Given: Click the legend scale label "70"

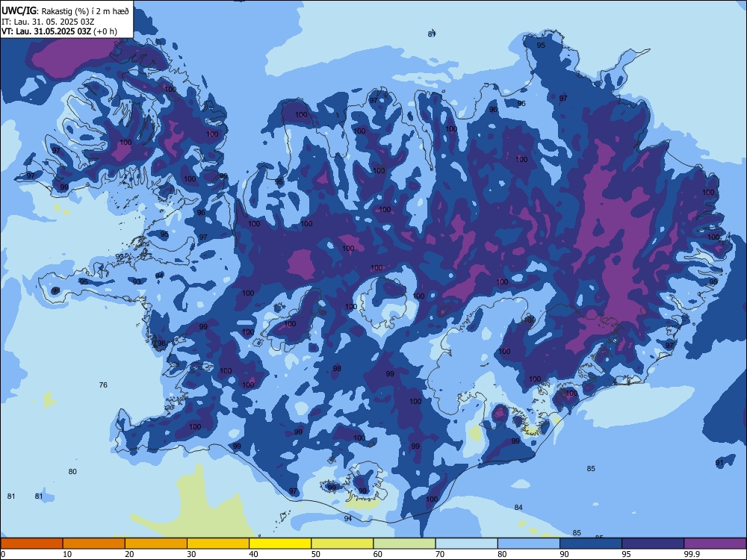Looking at the screenshot, I should 440,554.
